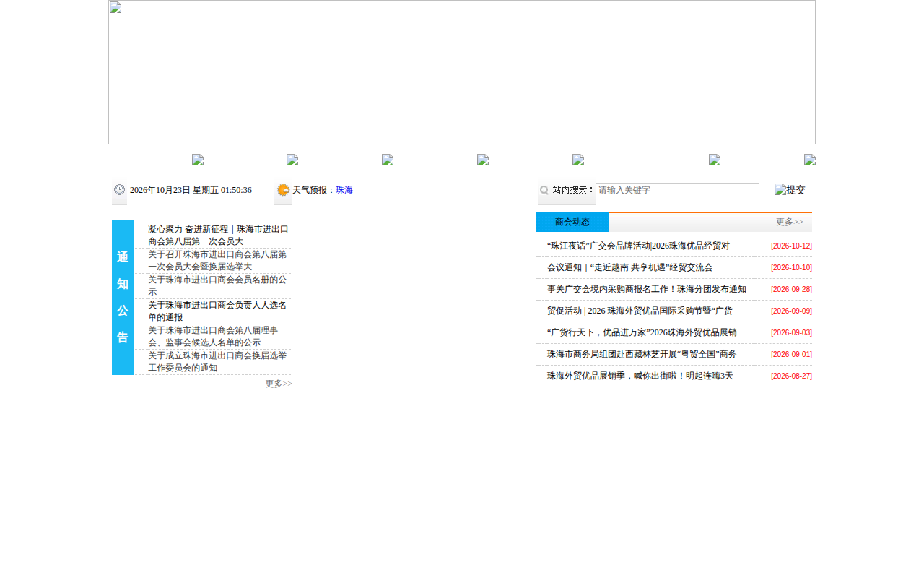Submit the search with the 提交 button
This screenshot has height=578, width=924.
coord(790,190)
